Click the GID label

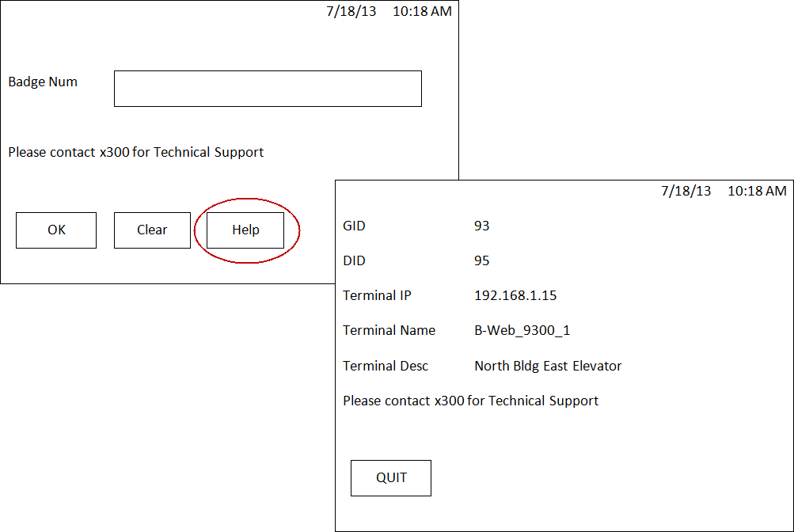pyautogui.click(x=354, y=226)
